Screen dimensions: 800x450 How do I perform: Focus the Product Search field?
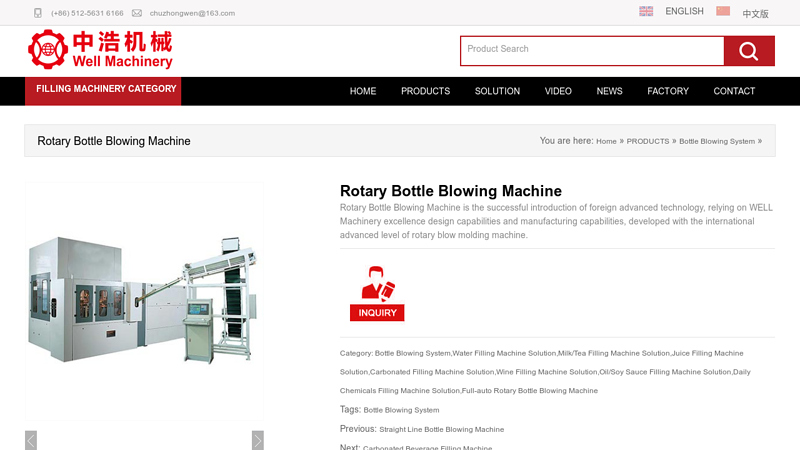[x=592, y=51]
